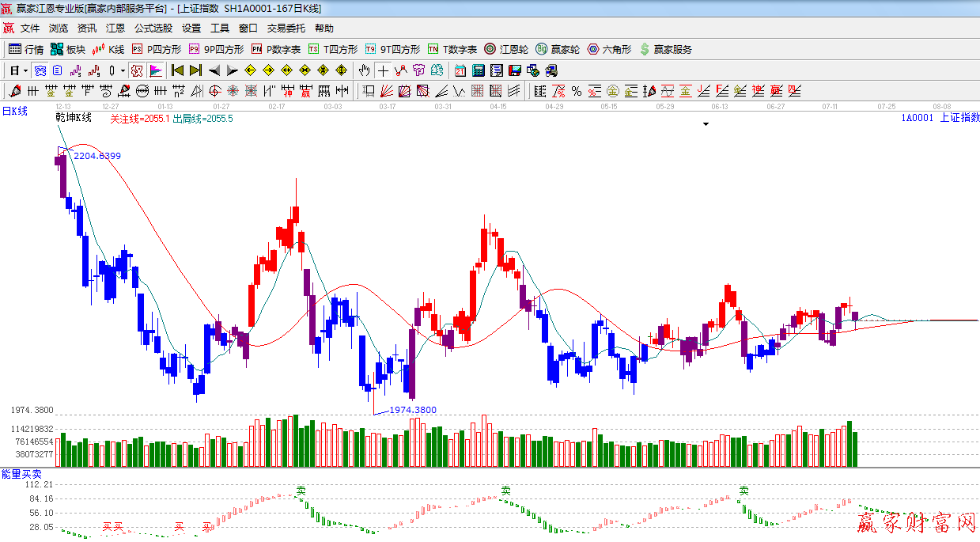Click the 赢家服务 button
Image resolution: width=980 pixels, height=542 pixels.
tap(665, 49)
